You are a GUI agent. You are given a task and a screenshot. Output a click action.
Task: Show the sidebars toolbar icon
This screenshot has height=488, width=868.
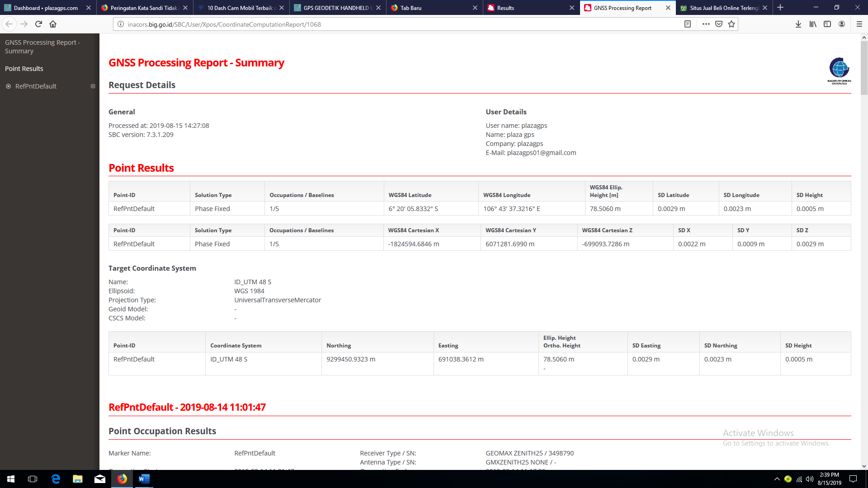click(827, 24)
